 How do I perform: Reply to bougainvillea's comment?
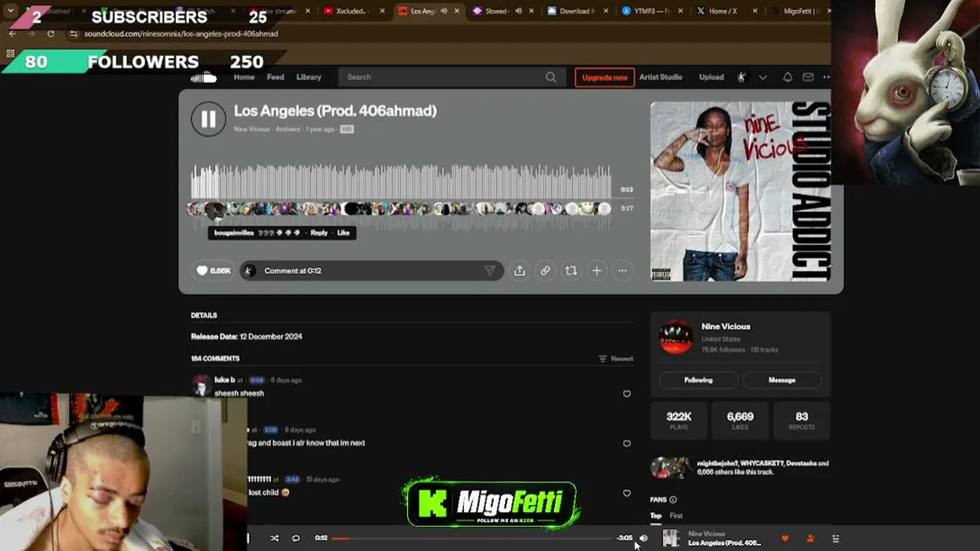319,233
